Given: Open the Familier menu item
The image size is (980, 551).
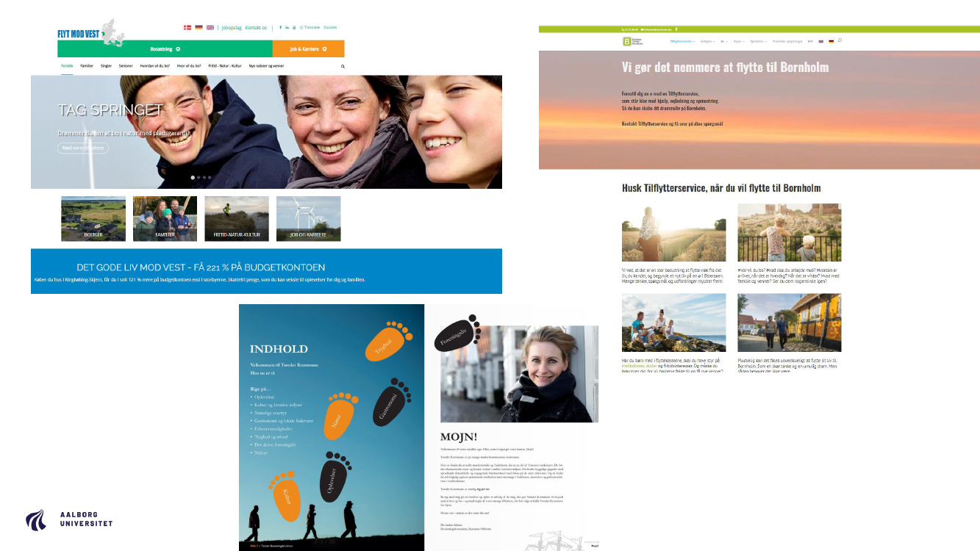Looking at the screenshot, I should (x=87, y=66).
